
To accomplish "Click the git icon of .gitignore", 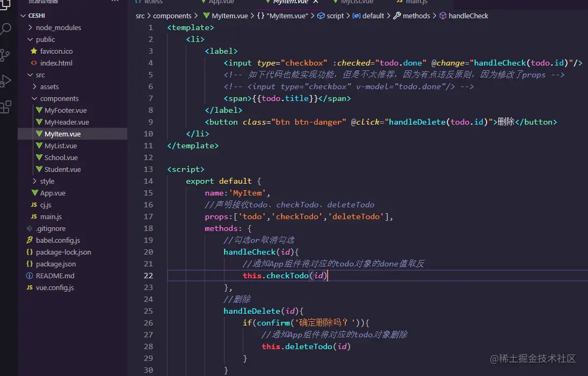I will (30, 228).
